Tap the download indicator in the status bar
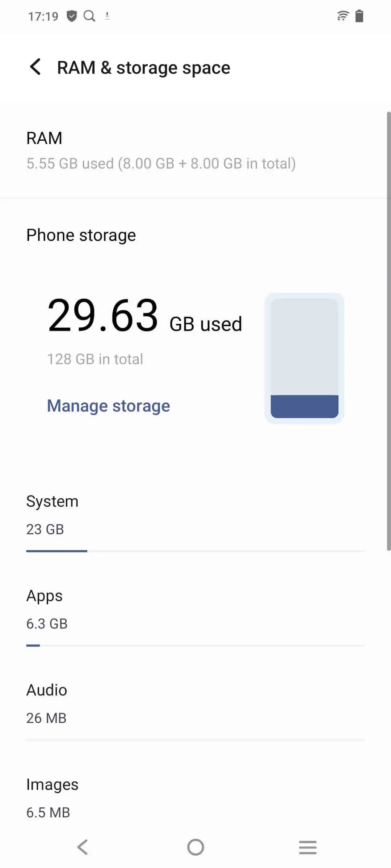The image size is (391, 868). [x=107, y=16]
